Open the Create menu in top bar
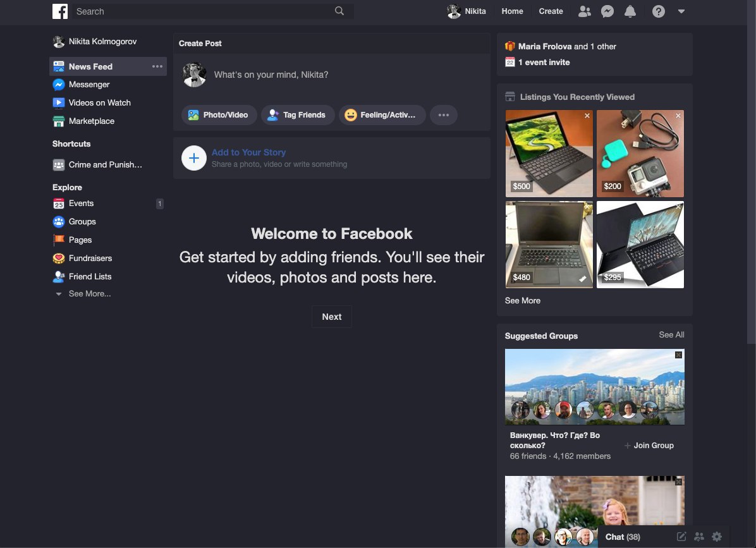Screen dimensions: 756x548 click(x=551, y=11)
